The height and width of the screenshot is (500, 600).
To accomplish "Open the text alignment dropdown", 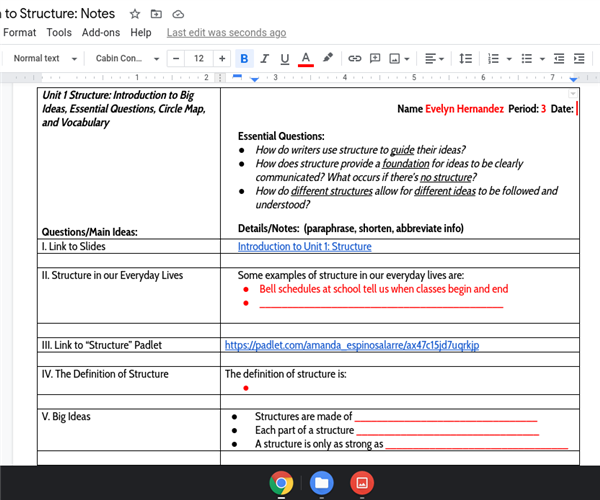I will (x=434, y=59).
